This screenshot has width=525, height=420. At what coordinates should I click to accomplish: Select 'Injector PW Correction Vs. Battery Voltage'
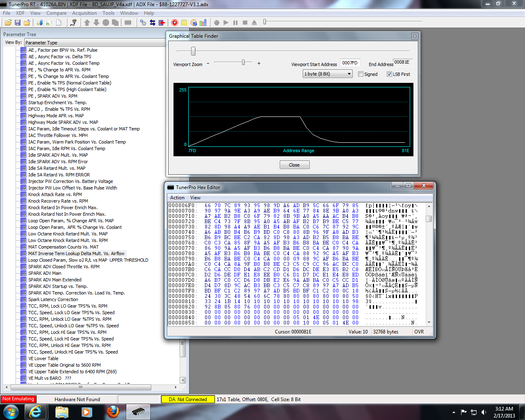(x=71, y=181)
